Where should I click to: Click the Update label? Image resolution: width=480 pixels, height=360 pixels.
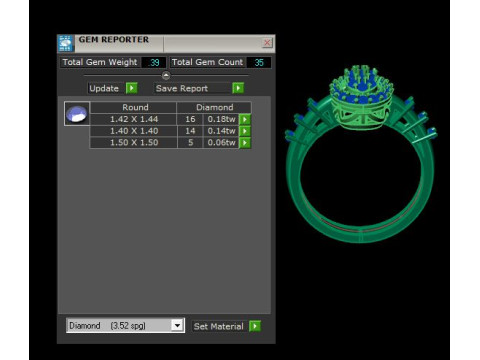(104, 88)
